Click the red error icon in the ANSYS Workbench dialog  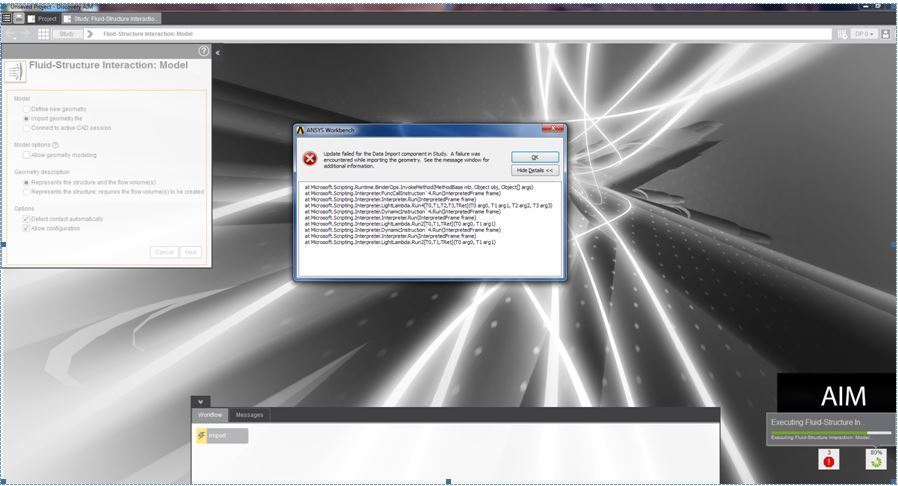pyautogui.click(x=310, y=159)
